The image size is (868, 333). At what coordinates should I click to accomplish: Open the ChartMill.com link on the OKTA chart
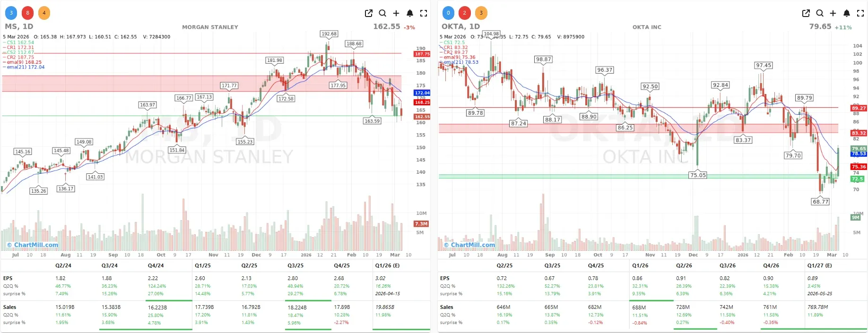[469, 245]
